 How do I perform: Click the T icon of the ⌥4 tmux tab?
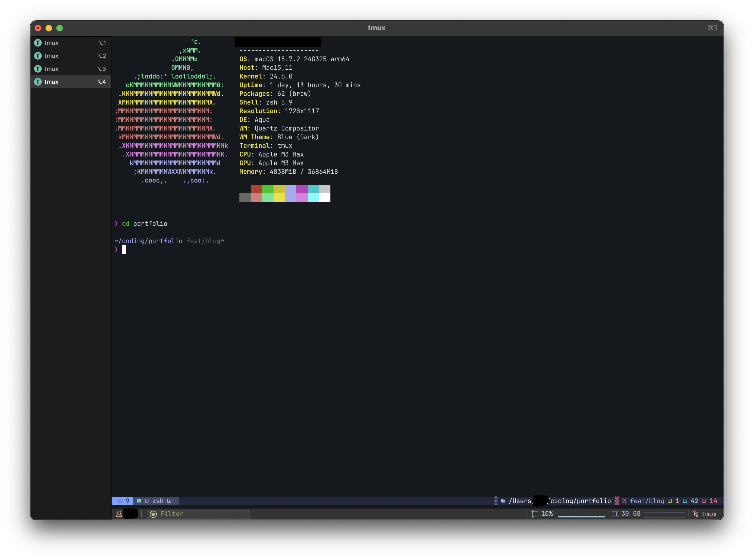pyautogui.click(x=38, y=82)
